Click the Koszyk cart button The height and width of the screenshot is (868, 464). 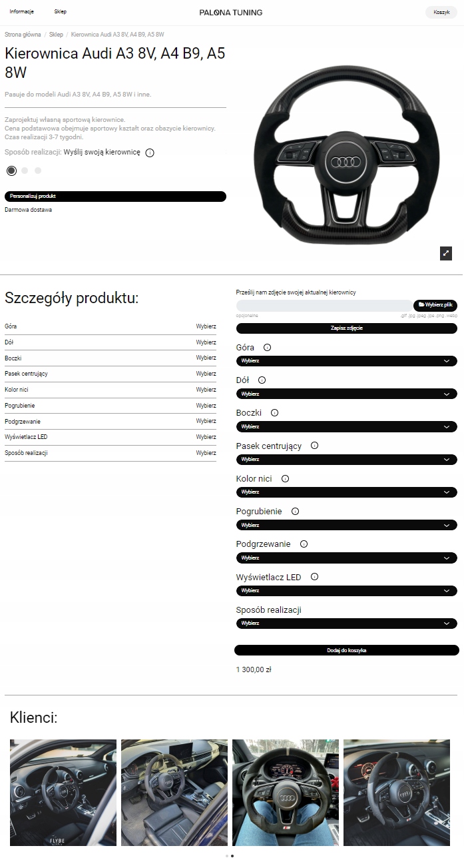(441, 12)
